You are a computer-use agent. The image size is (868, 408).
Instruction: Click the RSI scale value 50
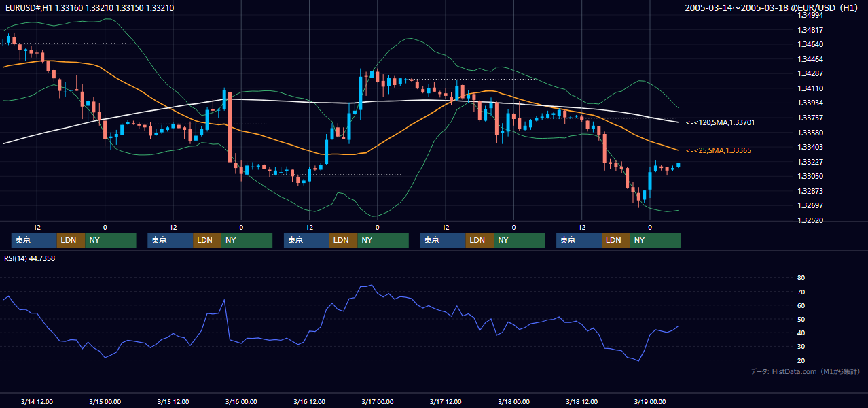click(x=801, y=319)
